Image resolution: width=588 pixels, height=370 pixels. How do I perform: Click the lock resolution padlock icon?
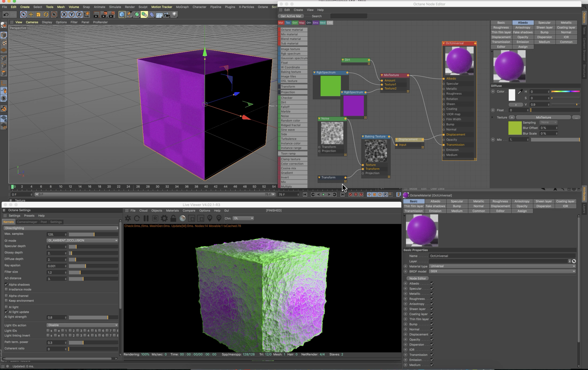(173, 218)
